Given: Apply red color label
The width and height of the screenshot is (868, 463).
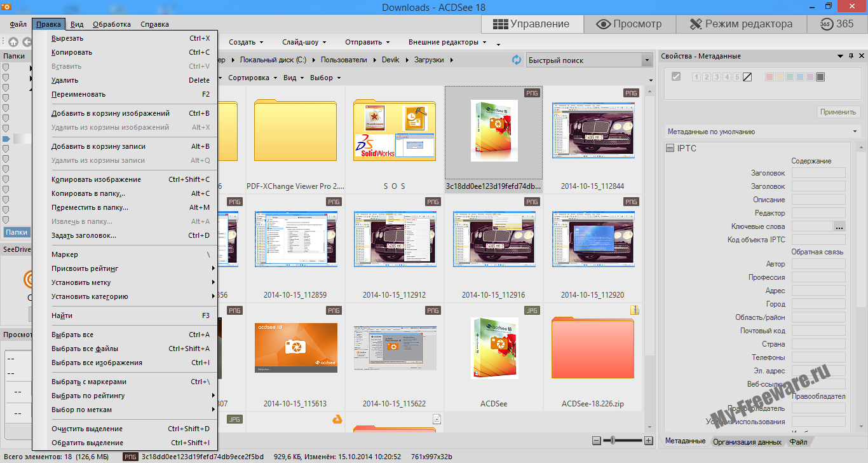Looking at the screenshot, I should pyautogui.click(x=769, y=77).
